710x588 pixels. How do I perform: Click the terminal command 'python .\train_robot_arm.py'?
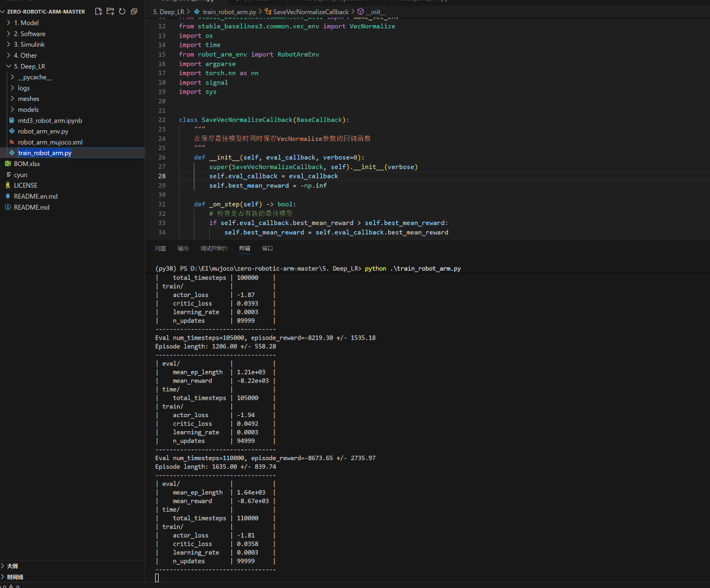pyautogui.click(x=412, y=268)
